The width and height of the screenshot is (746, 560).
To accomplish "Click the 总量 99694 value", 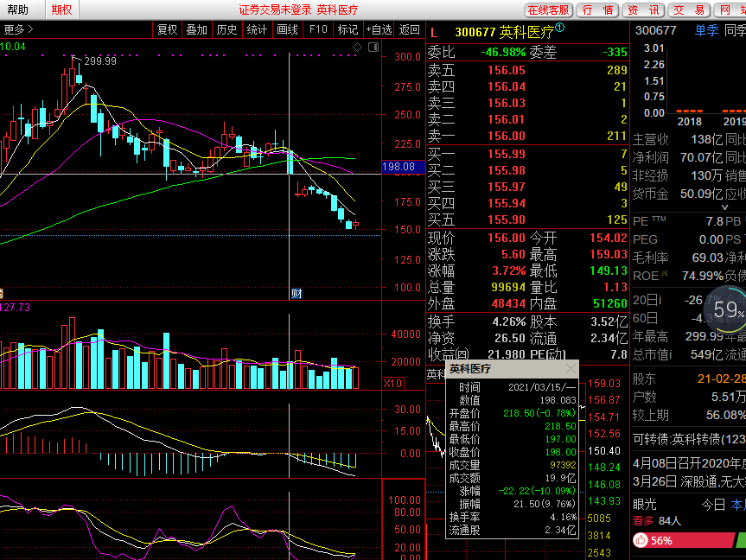I will pyautogui.click(x=508, y=288).
